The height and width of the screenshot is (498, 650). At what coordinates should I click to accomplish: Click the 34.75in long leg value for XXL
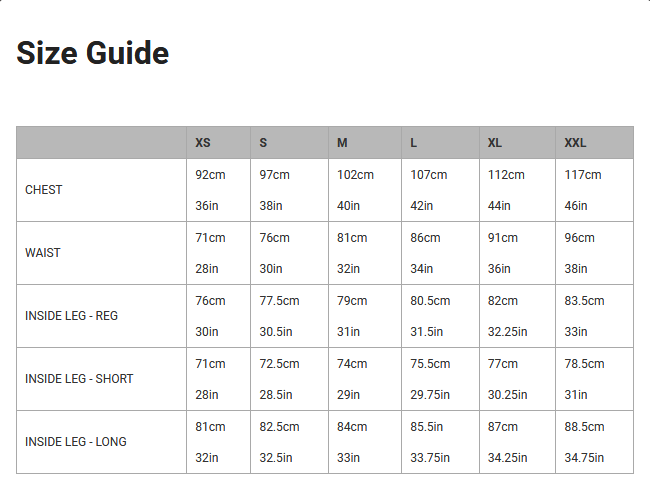[x=584, y=458]
